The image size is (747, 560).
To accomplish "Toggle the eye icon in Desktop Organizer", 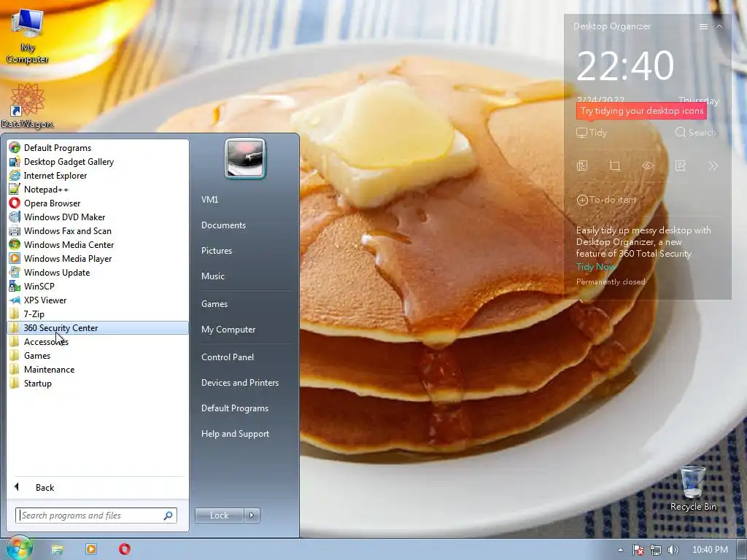I will (648, 166).
